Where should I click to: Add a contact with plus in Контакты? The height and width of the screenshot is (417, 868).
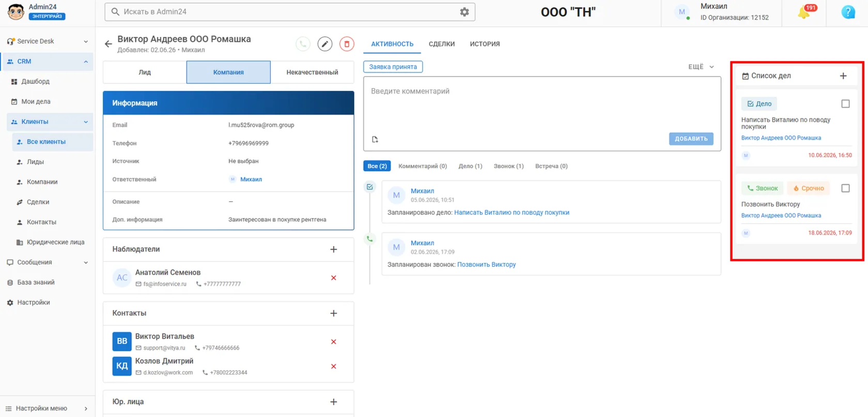click(334, 314)
